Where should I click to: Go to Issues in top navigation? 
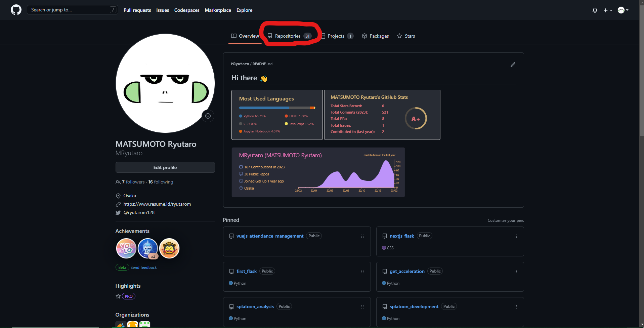coord(163,10)
